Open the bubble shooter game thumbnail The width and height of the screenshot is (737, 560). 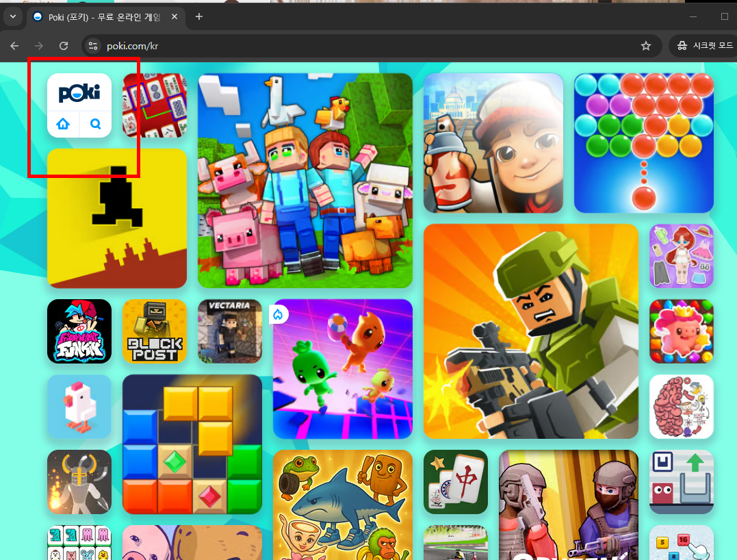[x=643, y=143]
